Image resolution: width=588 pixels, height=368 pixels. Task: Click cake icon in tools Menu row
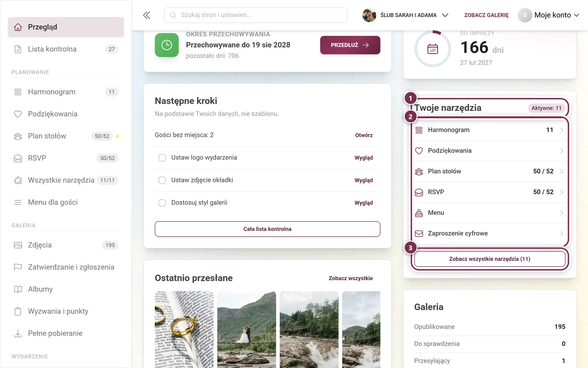419,213
